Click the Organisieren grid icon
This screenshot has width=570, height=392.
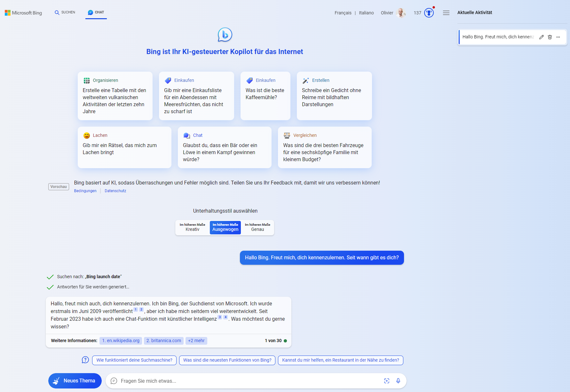point(87,81)
